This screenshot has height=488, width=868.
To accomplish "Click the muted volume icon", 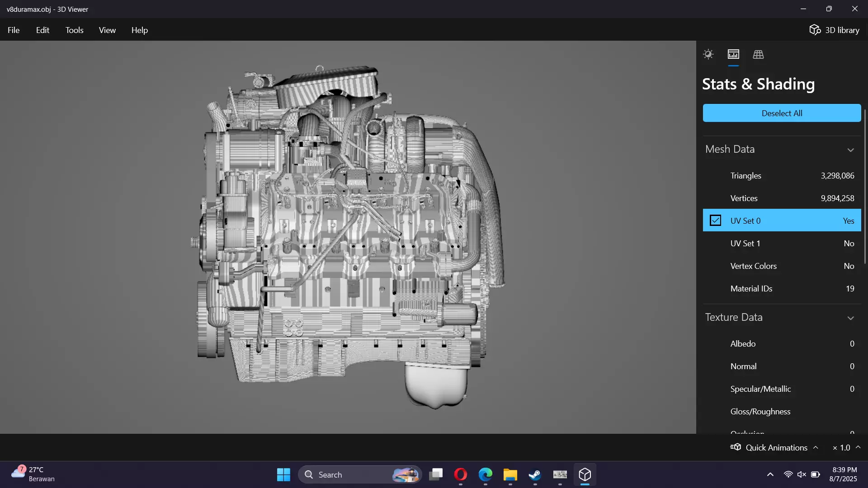I will 802,474.
